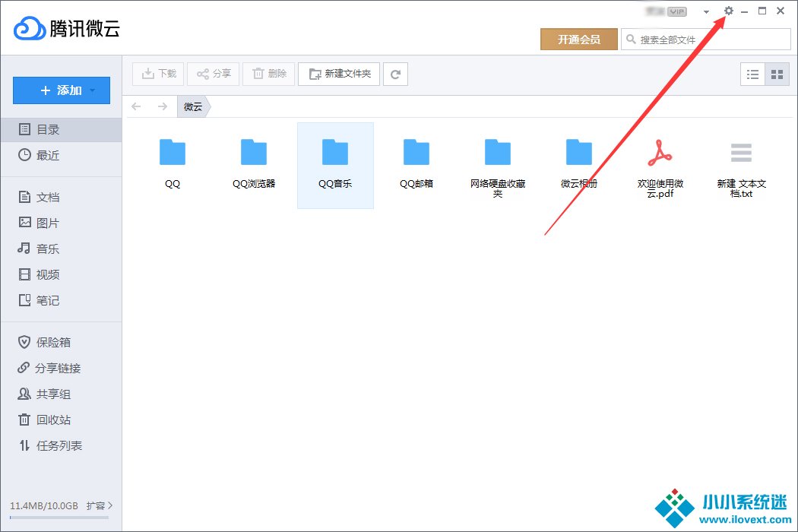Open the account dropdown arrow beside VIP
798x532 pixels.
click(706, 12)
